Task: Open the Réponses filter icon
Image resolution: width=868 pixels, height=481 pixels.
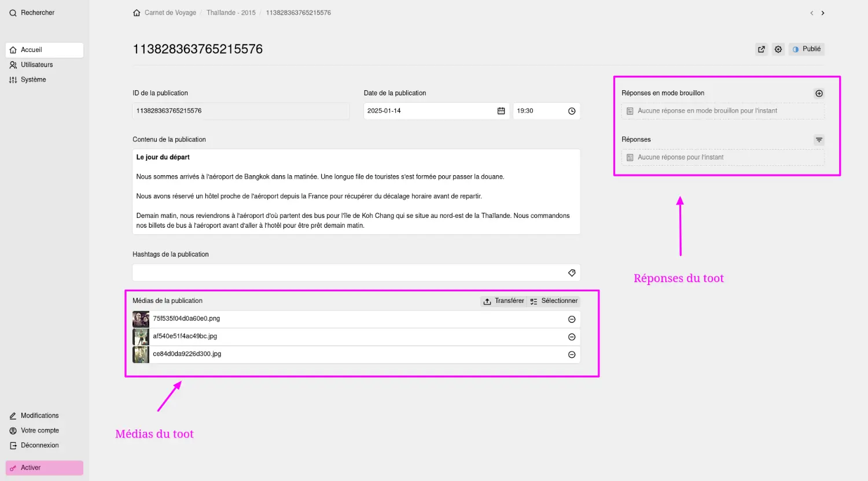Action: click(819, 140)
